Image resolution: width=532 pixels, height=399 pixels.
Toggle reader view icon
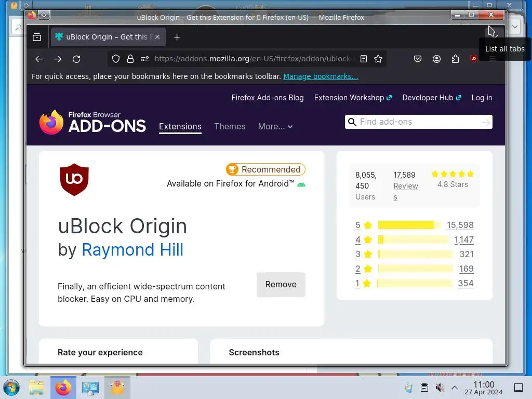(x=363, y=59)
